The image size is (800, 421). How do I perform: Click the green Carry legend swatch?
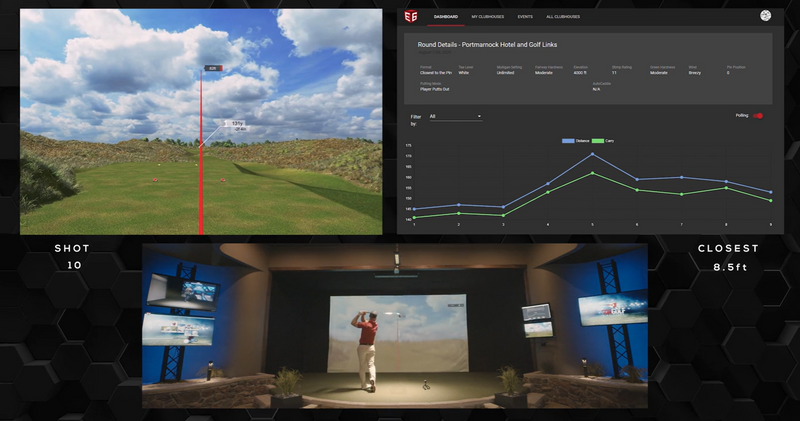pyautogui.click(x=598, y=141)
